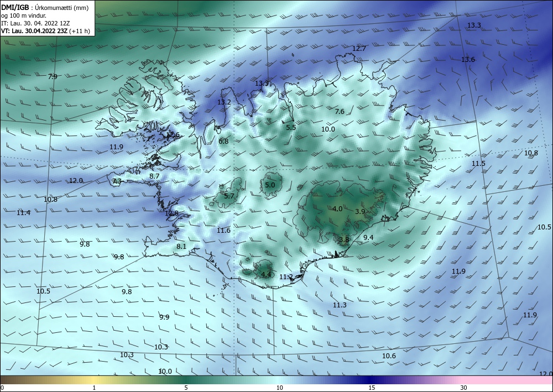Click the 9.9 value label
This screenshot has height=392, width=553.
[x=164, y=317]
